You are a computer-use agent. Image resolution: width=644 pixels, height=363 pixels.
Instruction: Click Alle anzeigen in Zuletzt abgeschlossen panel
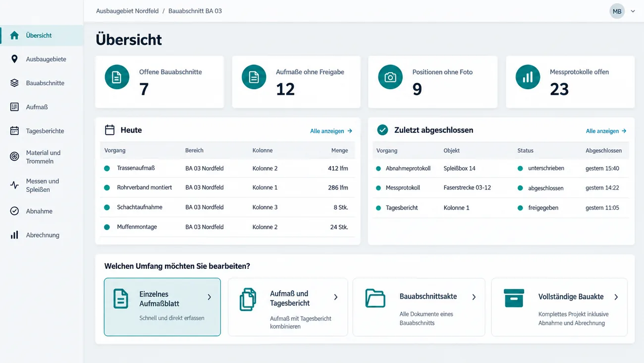606,131
